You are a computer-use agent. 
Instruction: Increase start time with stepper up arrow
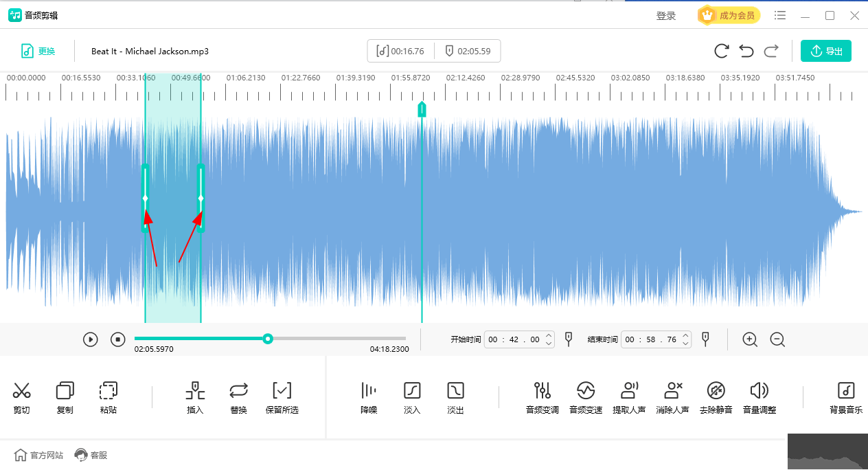click(x=548, y=335)
